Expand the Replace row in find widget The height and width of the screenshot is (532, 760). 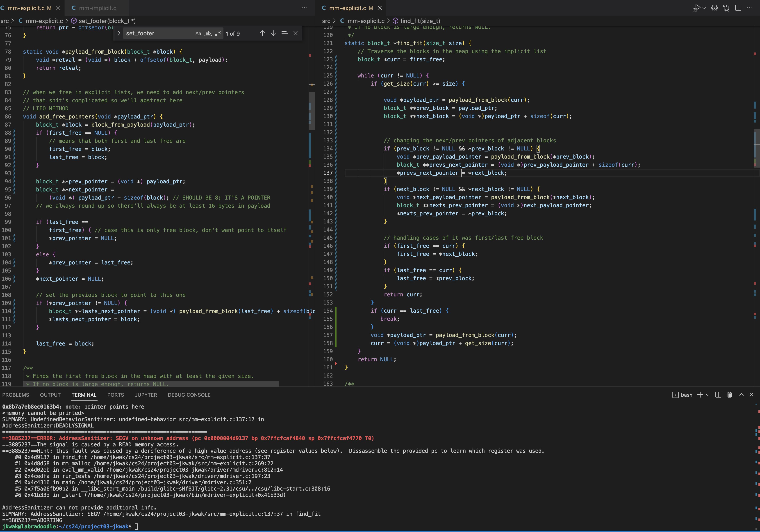(119, 33)
